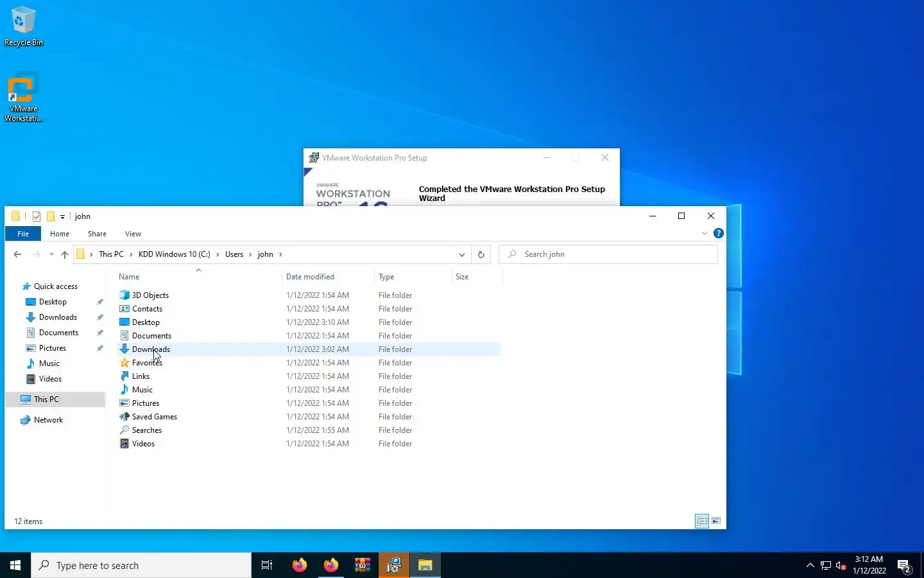Sort by Size column header
The image size is (924, 578).
[x=477, y=277]
